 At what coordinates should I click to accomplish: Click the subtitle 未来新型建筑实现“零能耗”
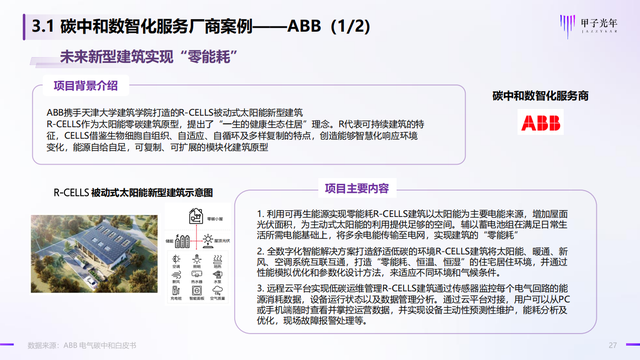coord(149,57)
